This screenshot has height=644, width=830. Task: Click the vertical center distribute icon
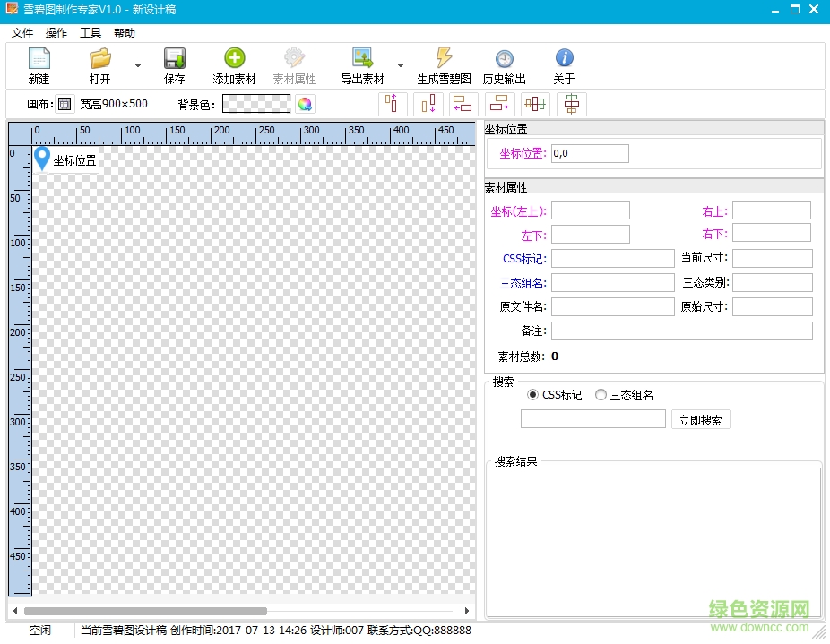click(x=571, y=103)
